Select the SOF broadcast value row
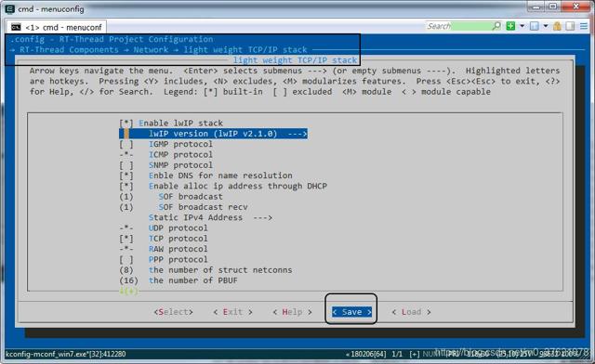This screenshot has width=595, height=364. [x=171, y=197]
